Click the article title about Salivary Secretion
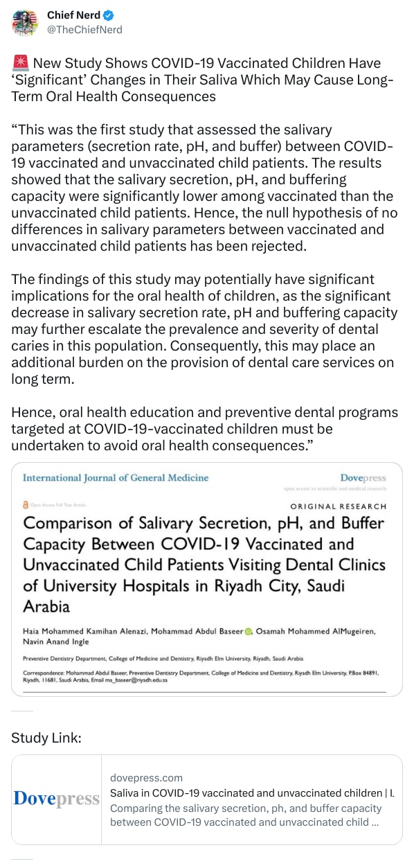This screenshot has height=868, width=414. (204, 565)
